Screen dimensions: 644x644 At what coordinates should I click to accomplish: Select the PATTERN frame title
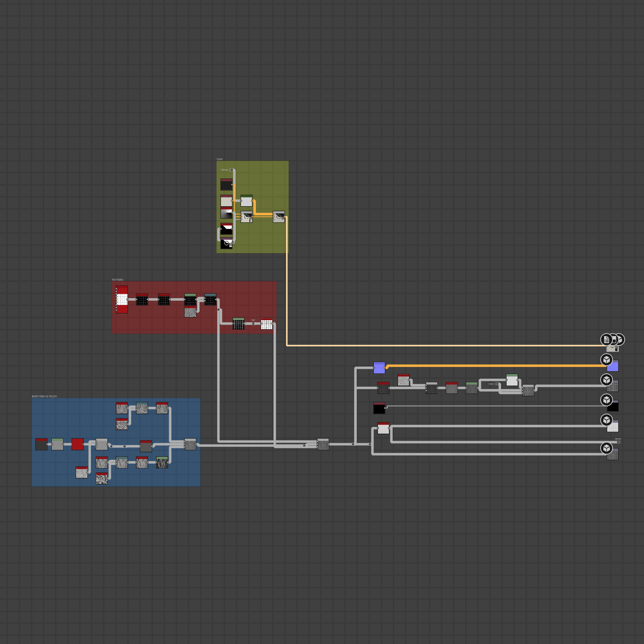(x=117, y=280)
